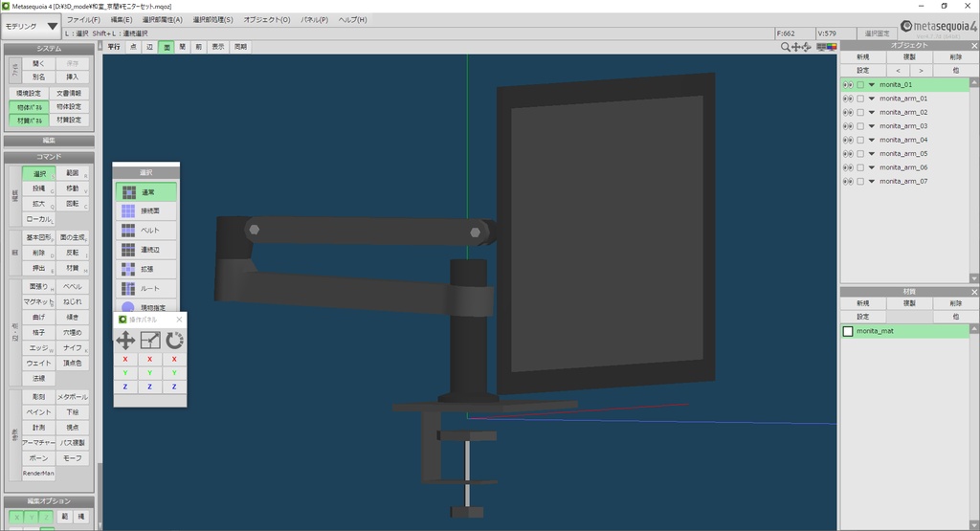The image size is (980, 531).
Task: Toggle visibility eyes of monita_01
Action: [x=848, y=85]
